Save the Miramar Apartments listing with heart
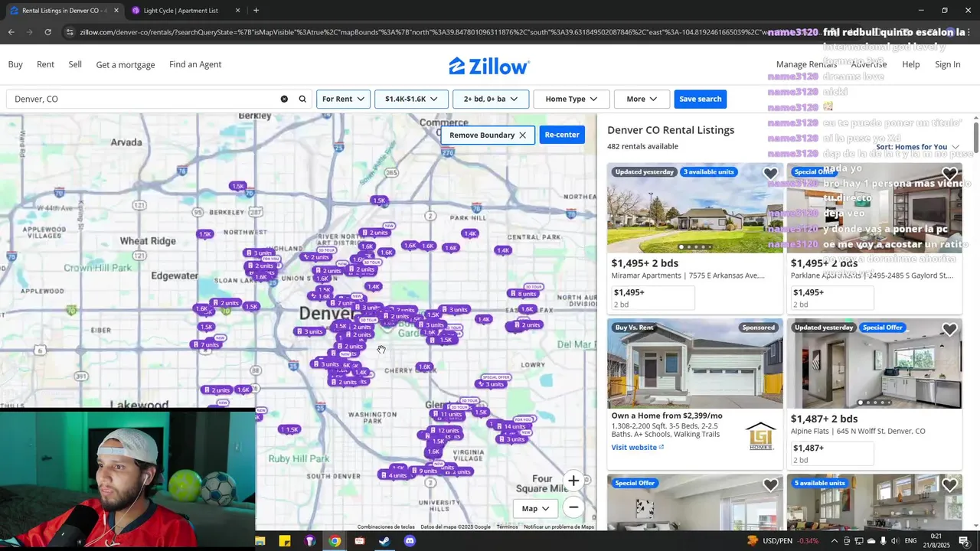The image size is (980, 551). (770, 174)
